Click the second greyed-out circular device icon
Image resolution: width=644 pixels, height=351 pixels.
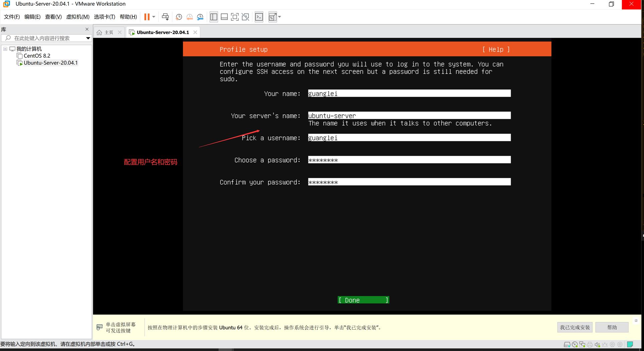(x=620, y=344)
